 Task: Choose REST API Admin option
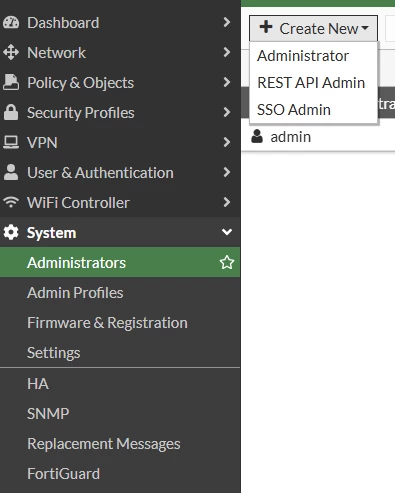coord(313,83)
